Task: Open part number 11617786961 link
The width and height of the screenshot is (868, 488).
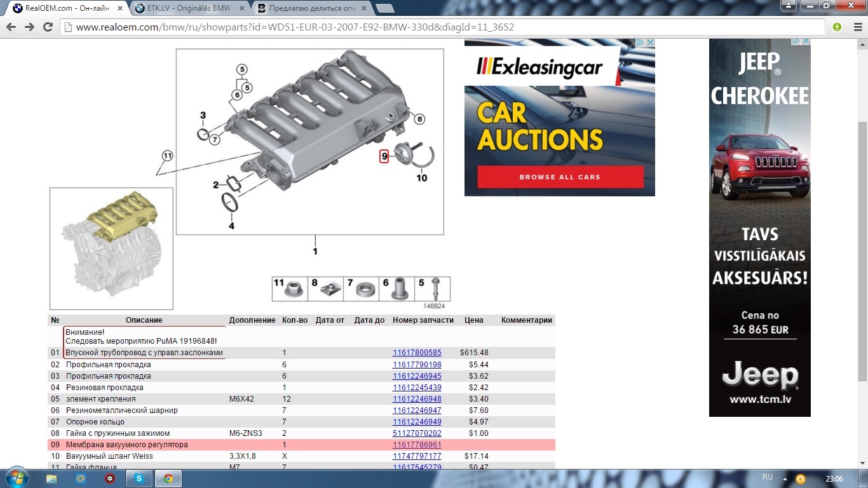Action: point(417,445)
